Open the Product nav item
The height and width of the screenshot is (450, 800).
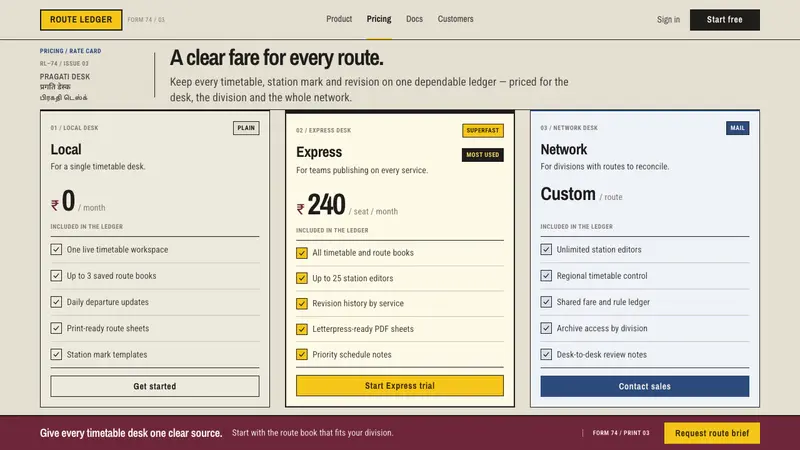[x=339, y=19]
